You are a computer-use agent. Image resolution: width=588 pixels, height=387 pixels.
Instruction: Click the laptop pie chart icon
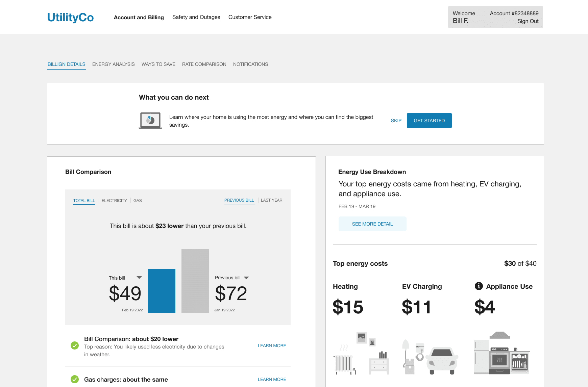(x=150, y=120)
